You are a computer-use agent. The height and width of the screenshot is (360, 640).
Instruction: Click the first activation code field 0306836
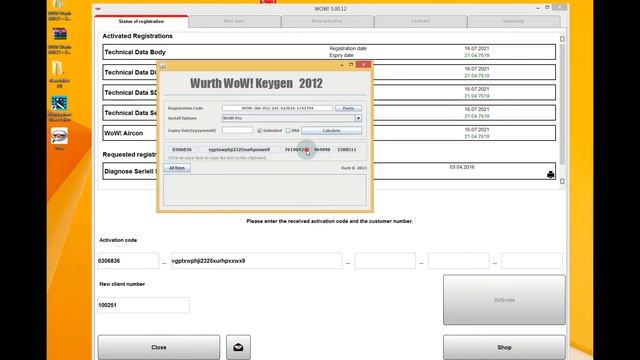pyautogui.click(x=128, y=261)
